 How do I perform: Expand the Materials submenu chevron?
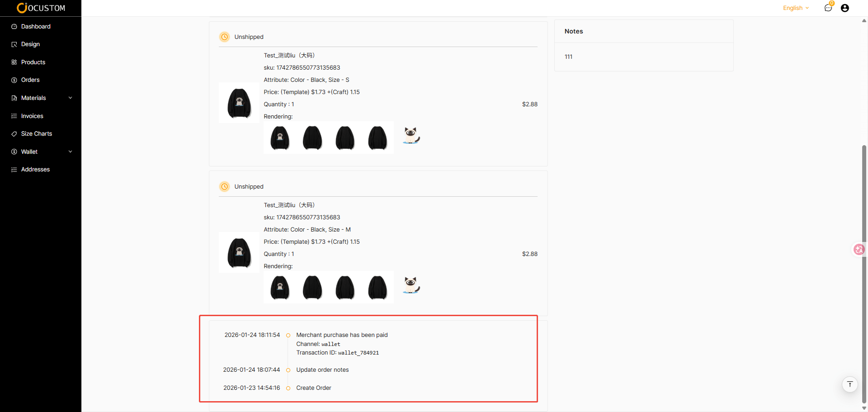point(70,98)
